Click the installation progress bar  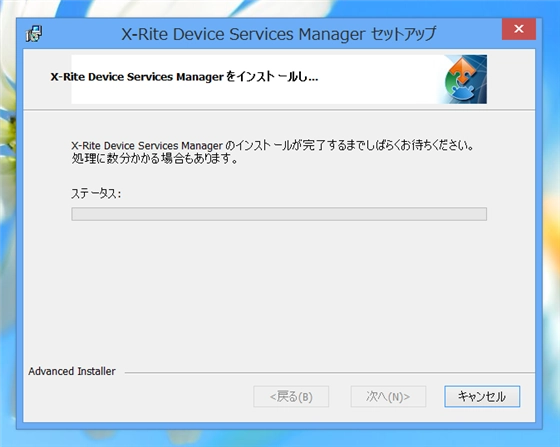pyautogui.click(x=279, y=214)
